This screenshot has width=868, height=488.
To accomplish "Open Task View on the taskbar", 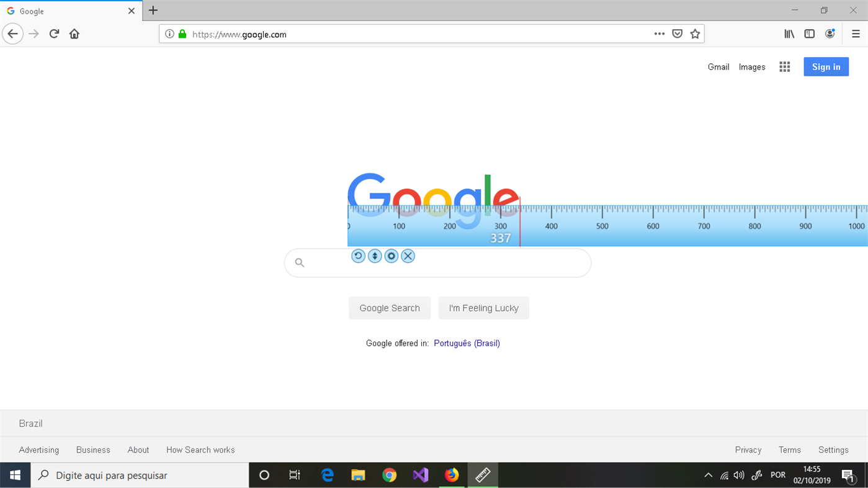I will [x=295, y=476].
